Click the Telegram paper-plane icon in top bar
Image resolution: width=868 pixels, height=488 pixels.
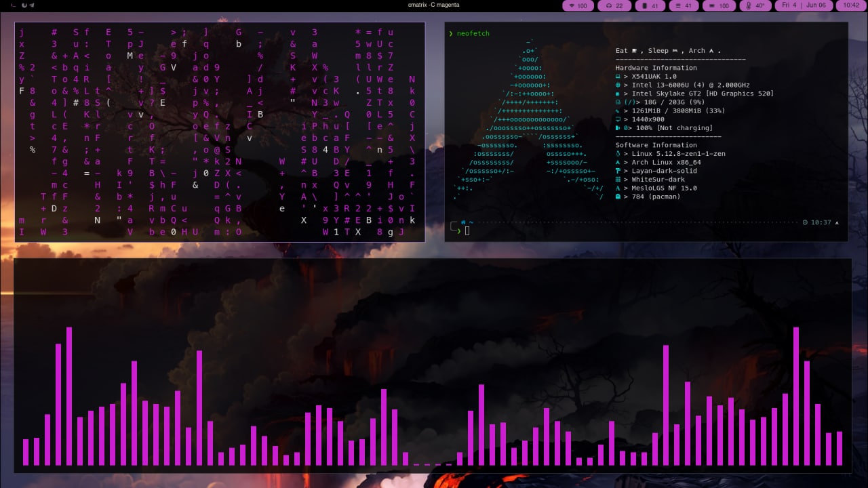(x=32, y=5)
